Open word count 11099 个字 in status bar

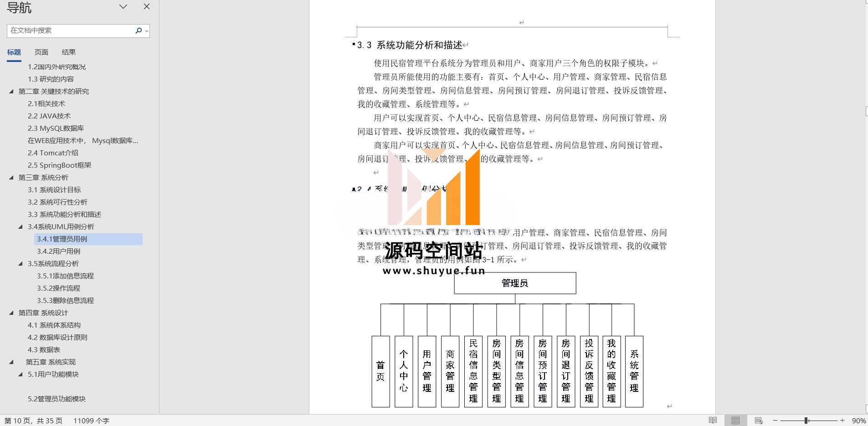tap(91, 421)
